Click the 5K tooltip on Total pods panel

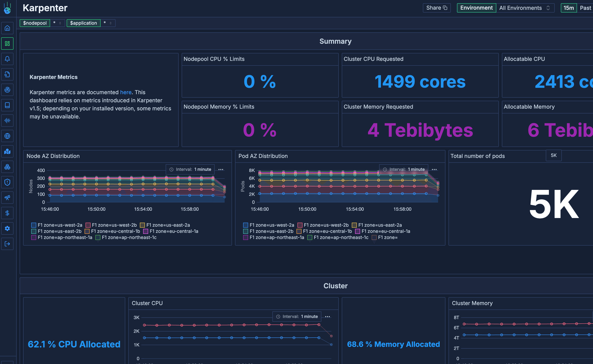click(554, 156)
